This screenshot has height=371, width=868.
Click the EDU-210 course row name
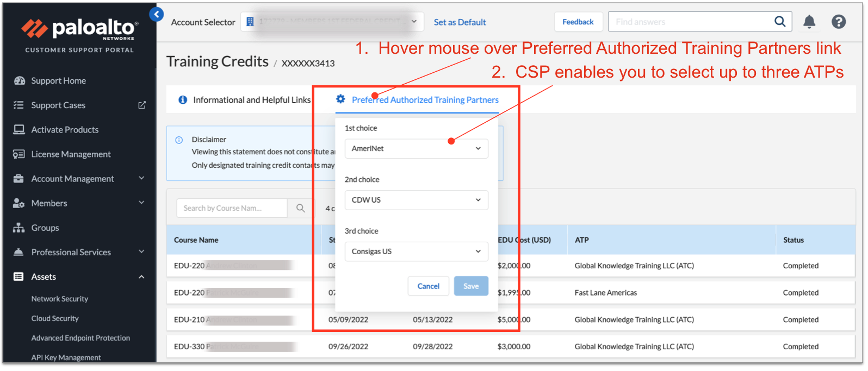189,320
